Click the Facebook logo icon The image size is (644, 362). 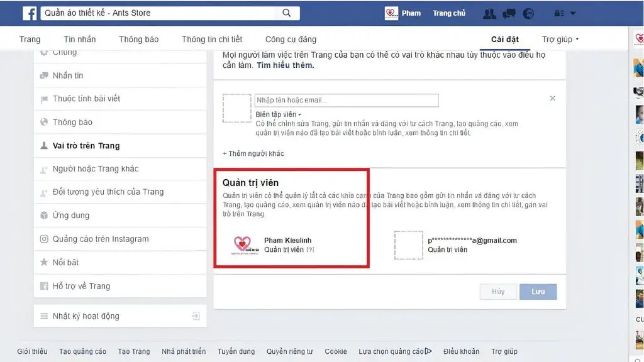click(x=30, y=13)
